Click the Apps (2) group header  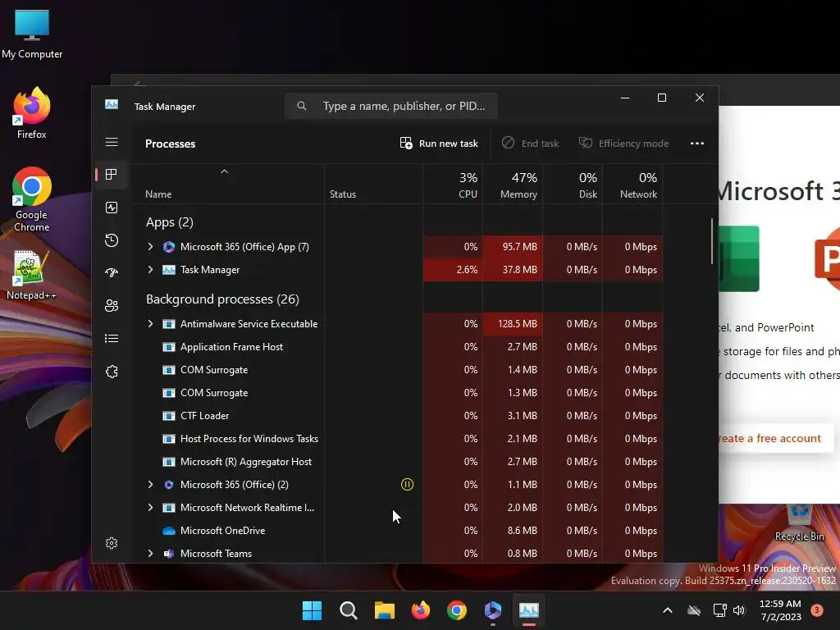169,222
